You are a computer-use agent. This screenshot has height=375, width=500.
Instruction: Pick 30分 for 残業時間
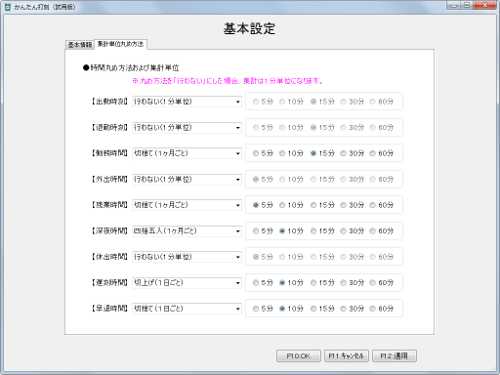click(352, 205)
